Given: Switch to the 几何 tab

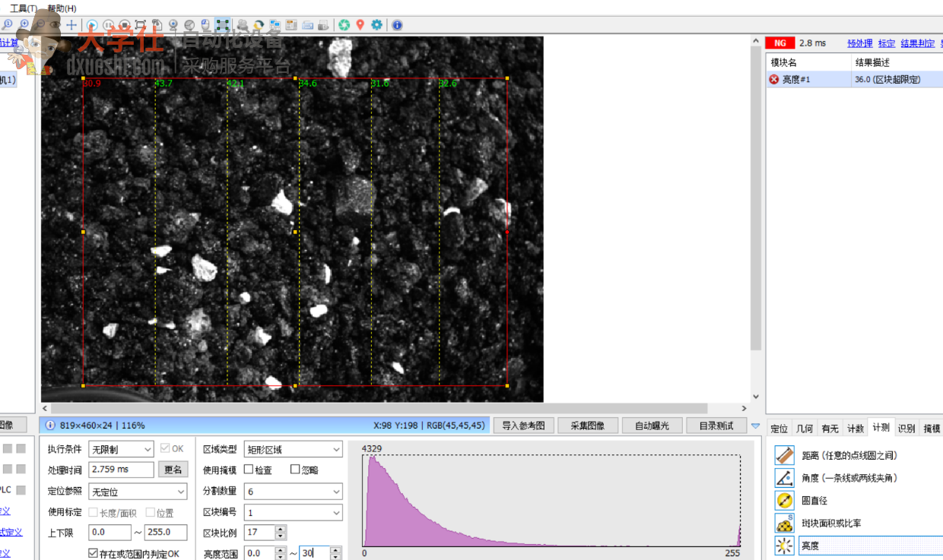Looking at the screenshot, I should pyautogui.click(x=805, y=429).
